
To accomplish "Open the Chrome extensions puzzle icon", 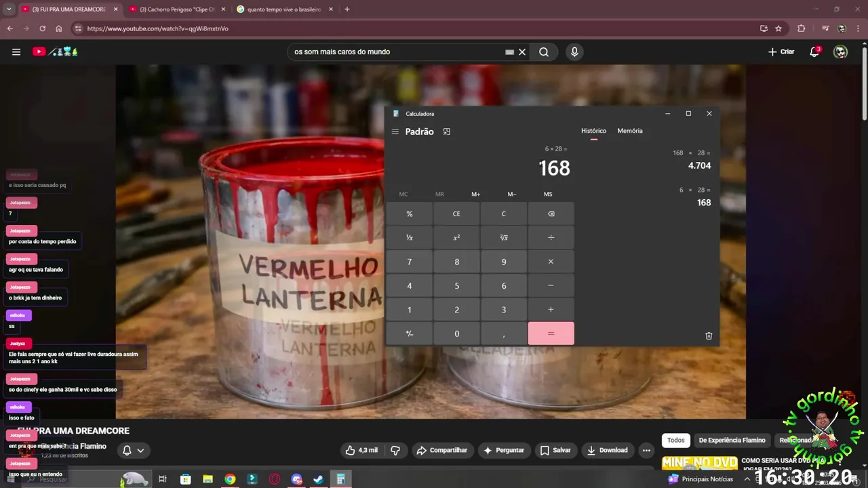I will [802, 28].
